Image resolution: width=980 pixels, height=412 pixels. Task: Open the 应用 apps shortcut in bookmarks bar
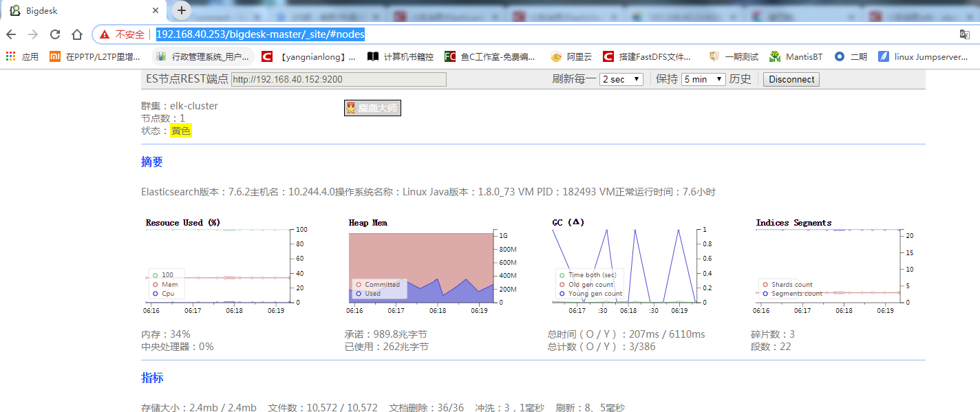point(22,57)
